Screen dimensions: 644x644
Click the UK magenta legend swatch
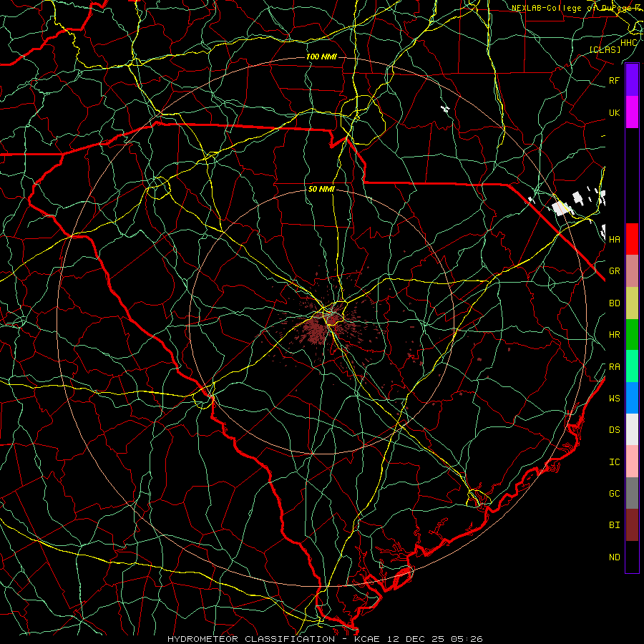[632, 112]
